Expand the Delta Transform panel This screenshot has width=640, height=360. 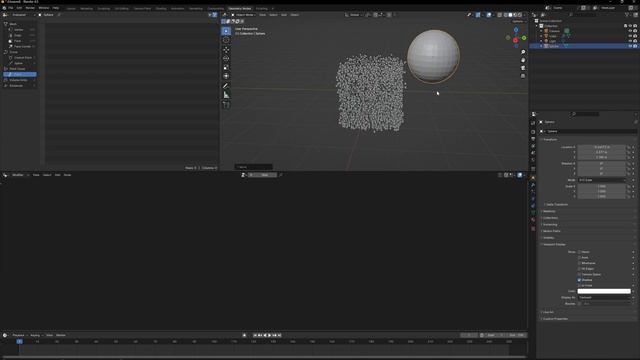coord(556,204)
